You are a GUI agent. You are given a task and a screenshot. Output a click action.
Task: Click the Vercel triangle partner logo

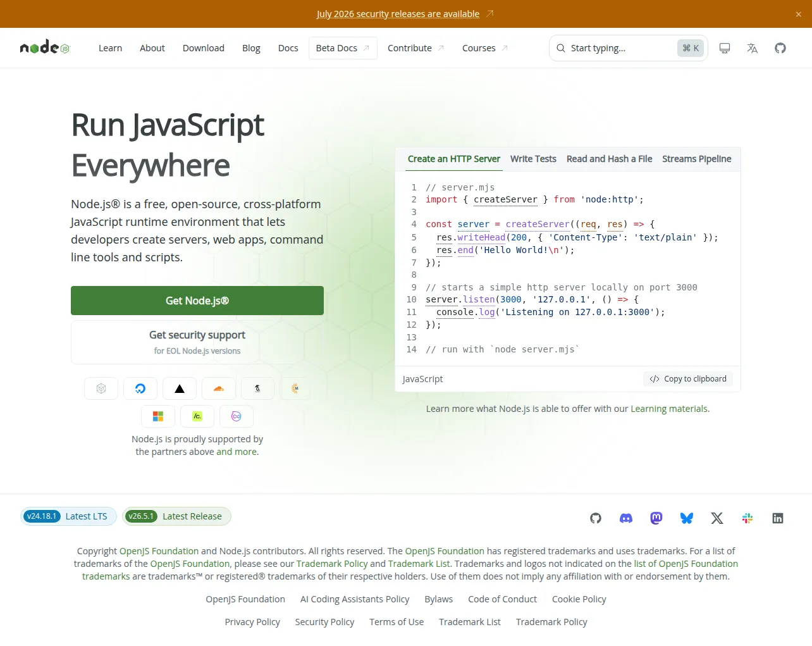click(x=180, y=388)
